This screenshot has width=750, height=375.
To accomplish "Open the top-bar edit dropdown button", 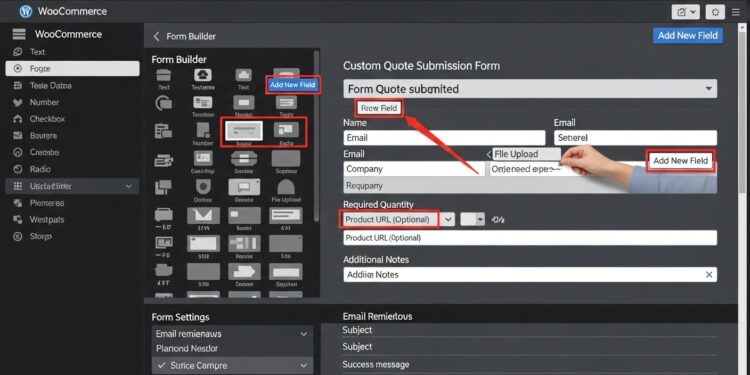I will 686,12.
